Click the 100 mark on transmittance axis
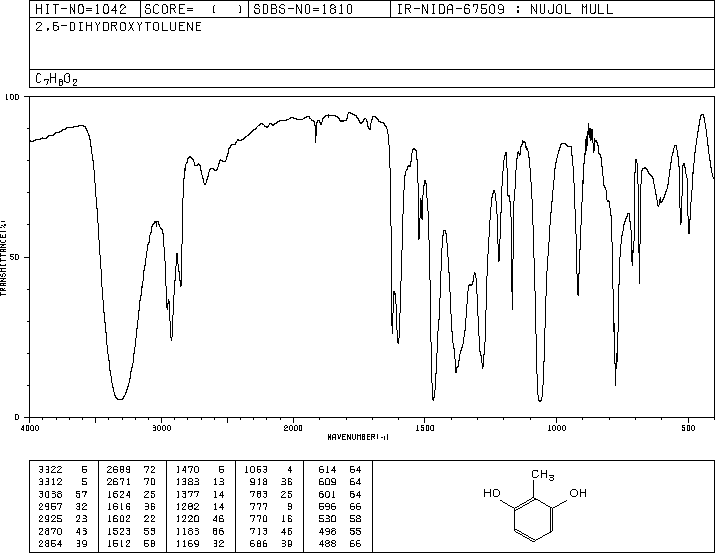Image resolution: width=715 pixels, height=553 pixels. [x=12, y=97]
